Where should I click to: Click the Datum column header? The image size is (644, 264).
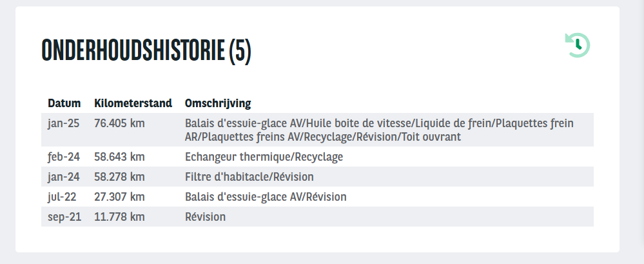64,103
